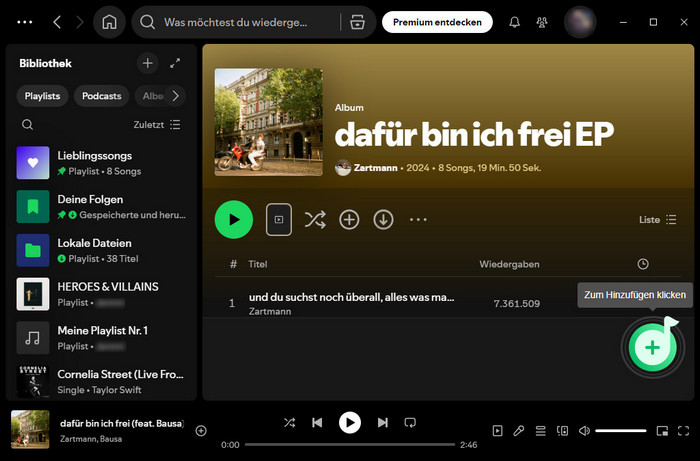700x461 pixels.
Task: Enter fullscreen mode
Action: point(683,431)
